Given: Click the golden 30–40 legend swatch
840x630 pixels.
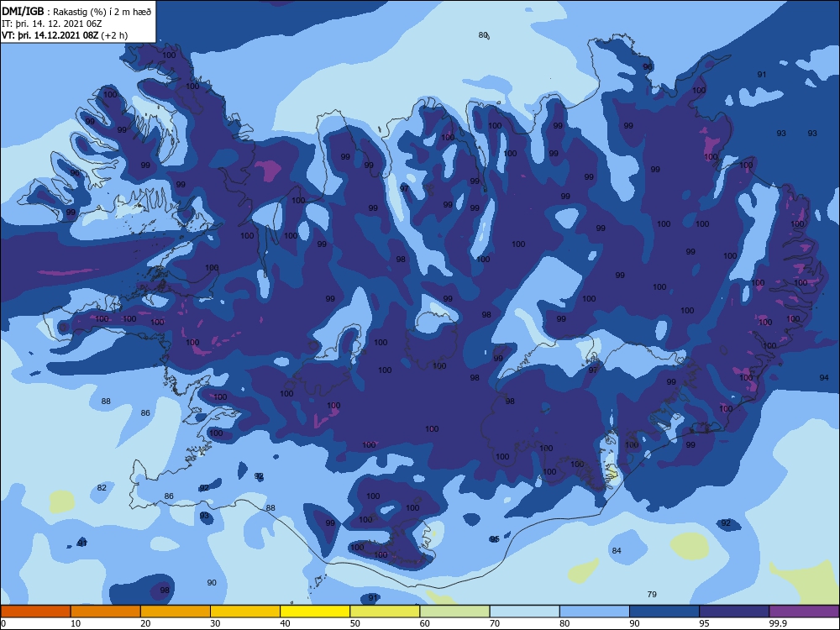Looking at the screenshot, I should (245, 612).
